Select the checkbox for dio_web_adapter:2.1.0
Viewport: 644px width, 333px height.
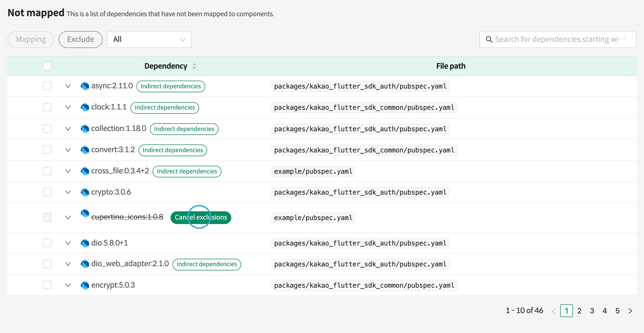(47, 264)
